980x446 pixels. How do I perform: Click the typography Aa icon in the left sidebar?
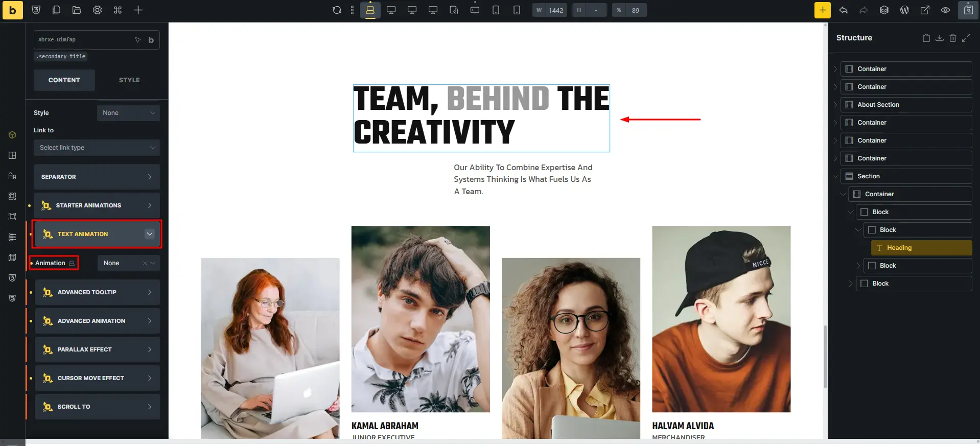12,176
